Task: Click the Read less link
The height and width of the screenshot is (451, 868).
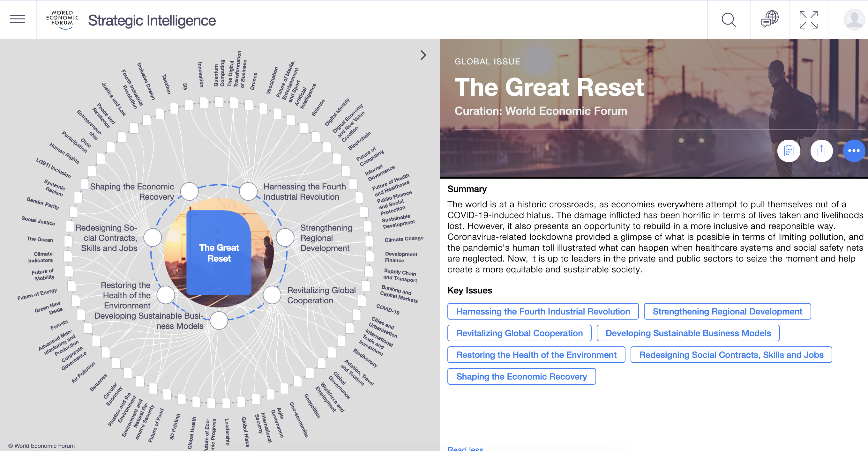Action: [465, 448]
